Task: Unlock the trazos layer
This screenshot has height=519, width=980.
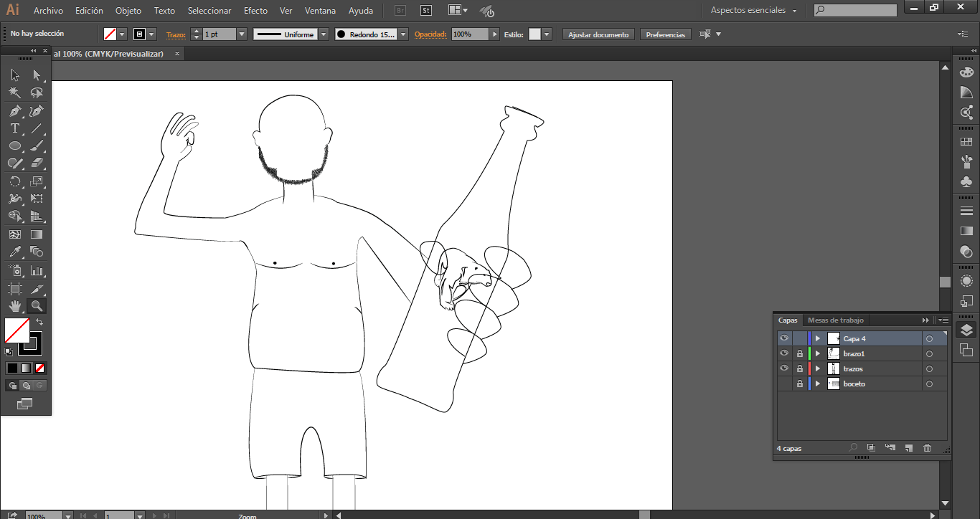Action: click(800, 368)
